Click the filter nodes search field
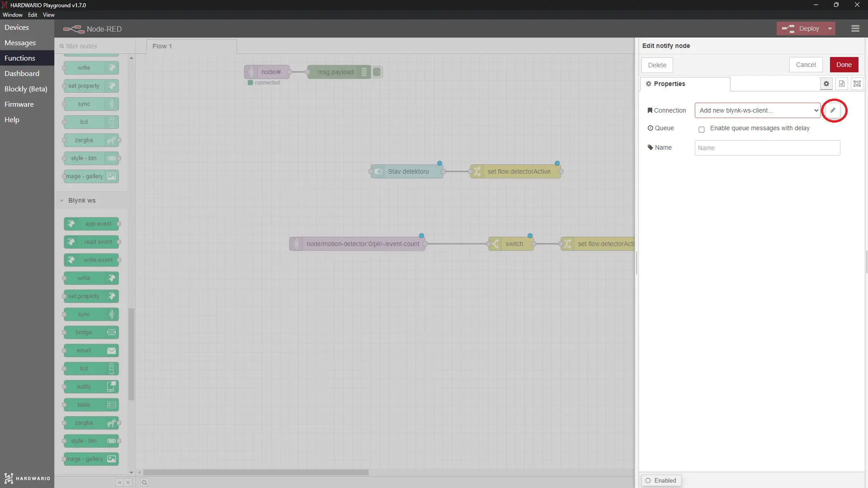The width and height of the screenshot is (868, 488). pos(95,46)
